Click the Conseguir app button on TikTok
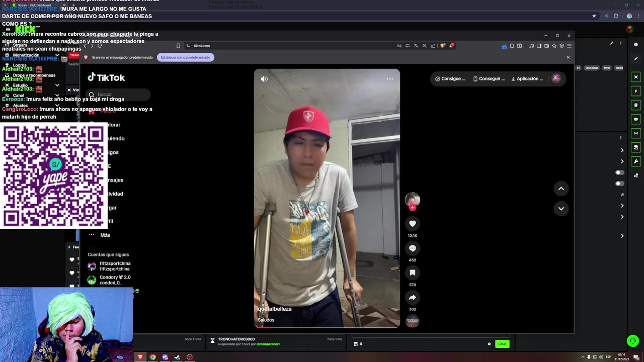This screenshot has height=362, width=644. point(489,78)
